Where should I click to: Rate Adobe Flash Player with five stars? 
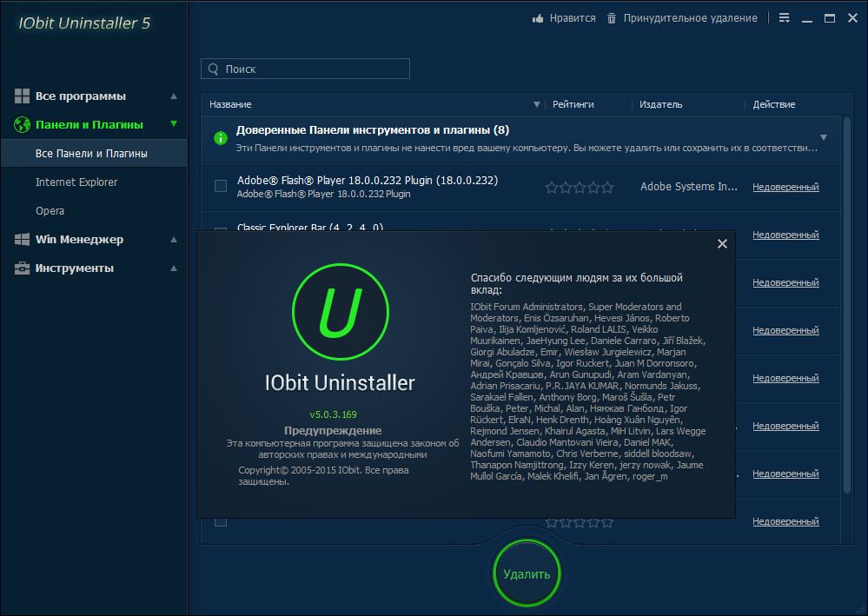pos(607,187)
